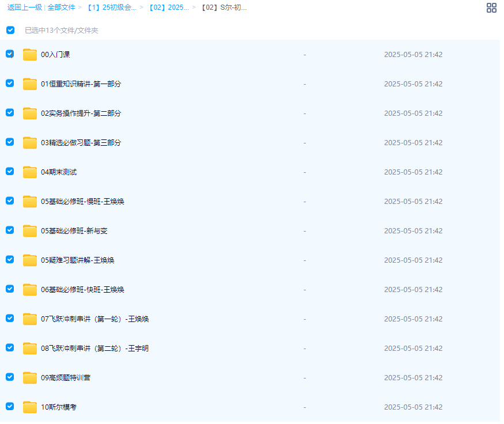Click the 05基础必修班-慢班-王焕焕 folder name
The width and height of the screenshot is (504, 424).
[82, 202]
